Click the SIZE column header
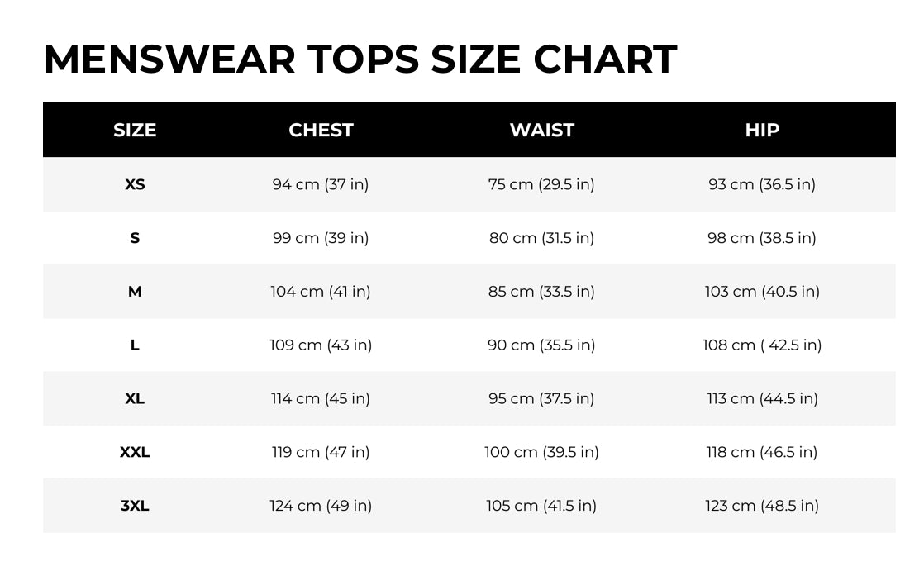 [135, 130]
